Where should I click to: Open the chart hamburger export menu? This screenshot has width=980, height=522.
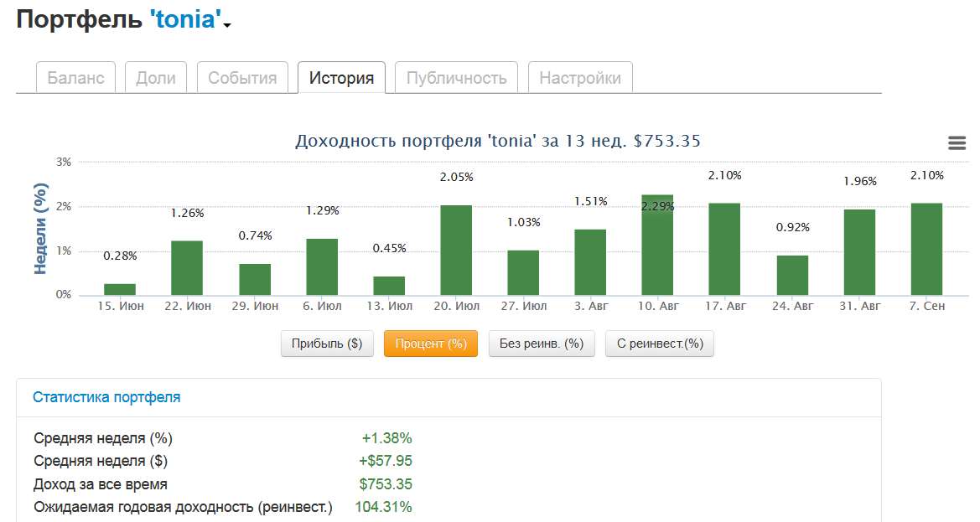957,143
